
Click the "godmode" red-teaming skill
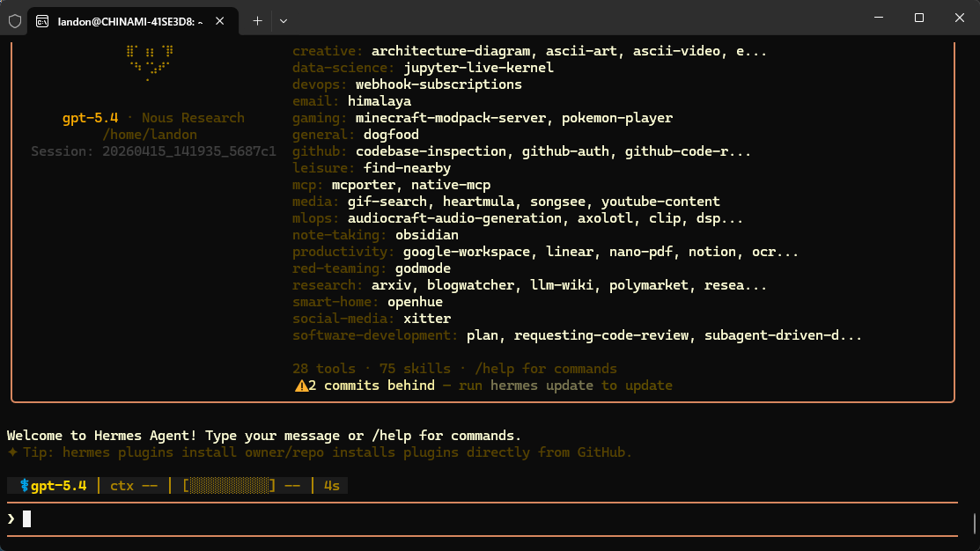[x=424, y=268]
